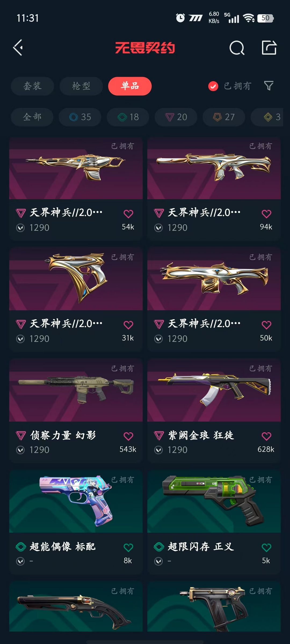Filter by orange pentagon tier 27
This screenshot has width=290, height=644.
click(x=224, y=117)
